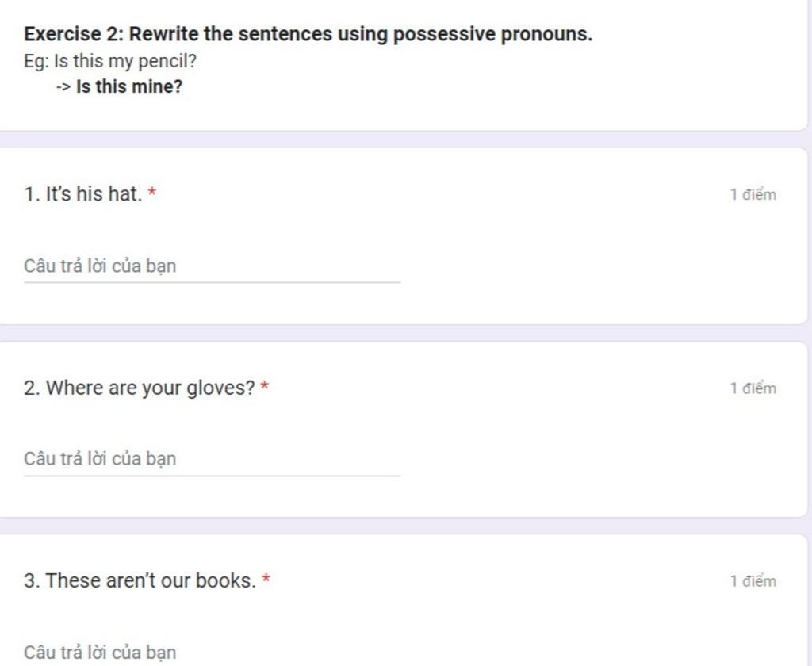Click the question number "3." before "These"

(32, 581)
